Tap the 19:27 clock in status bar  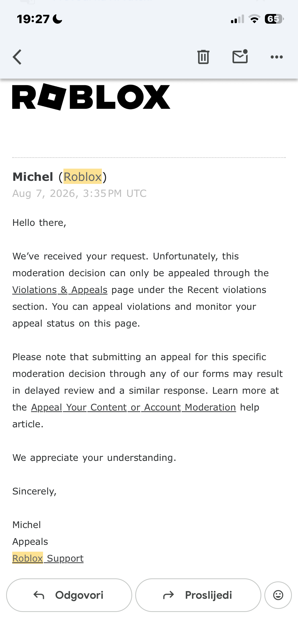[x=33, y=19]
